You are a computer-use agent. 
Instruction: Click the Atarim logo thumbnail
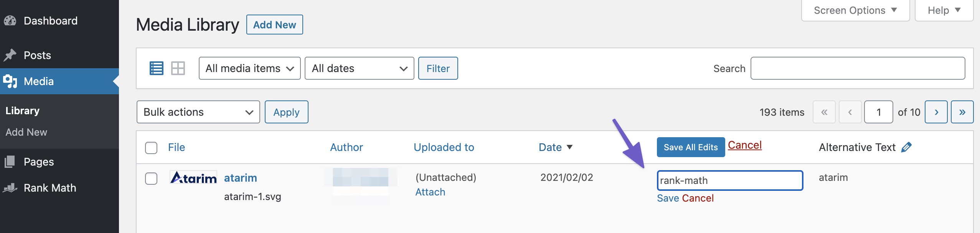point(193,178)
